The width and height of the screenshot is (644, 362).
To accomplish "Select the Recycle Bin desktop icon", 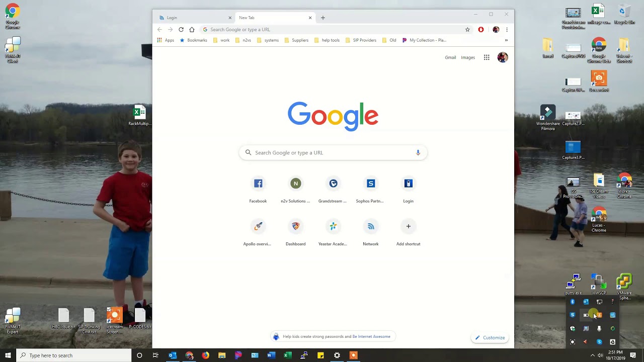I will coord(624,15).
